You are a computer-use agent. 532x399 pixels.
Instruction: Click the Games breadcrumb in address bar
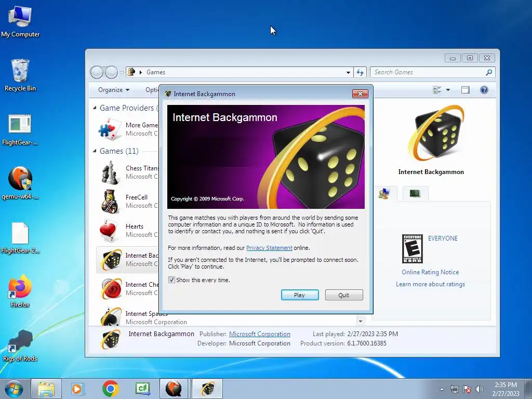[x=156, y=72]
